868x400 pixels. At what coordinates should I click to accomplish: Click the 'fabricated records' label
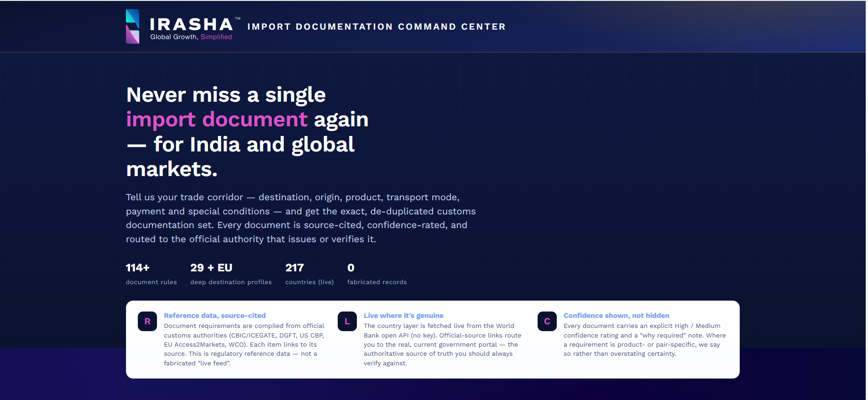pyautogui.click(x=377, y=282)
